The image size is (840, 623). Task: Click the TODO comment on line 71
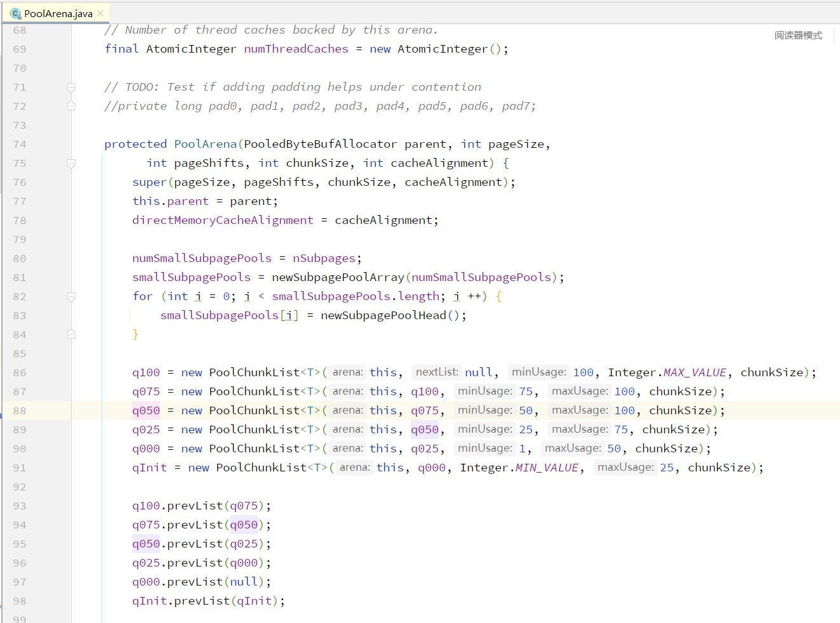pos(293,87)
